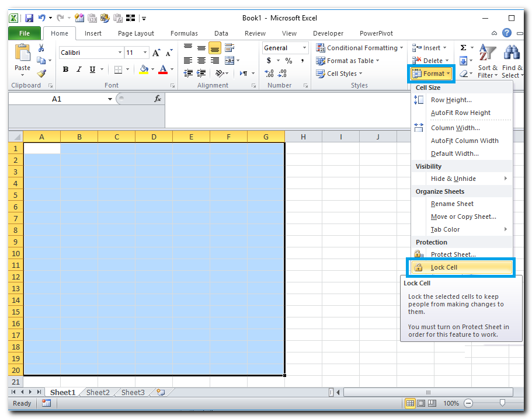Toggle the Middle Align button
Screen dimensions: 532x419
(x=201, y=48)
